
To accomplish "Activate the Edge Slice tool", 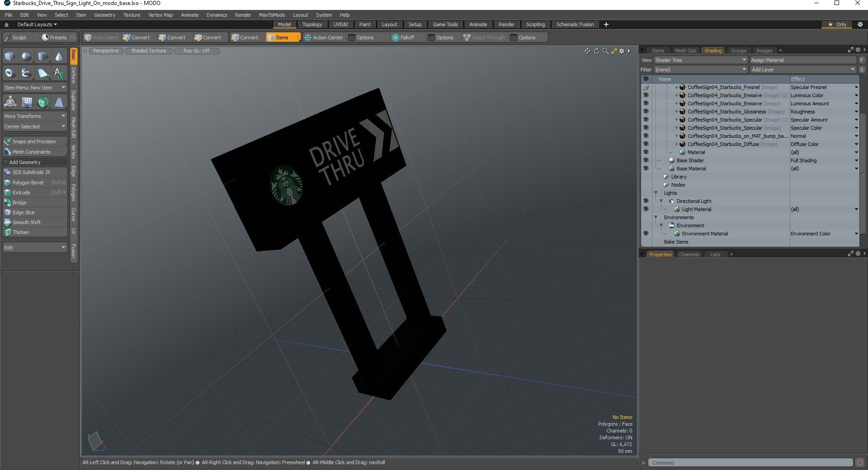I will click(x=35, y=212).
